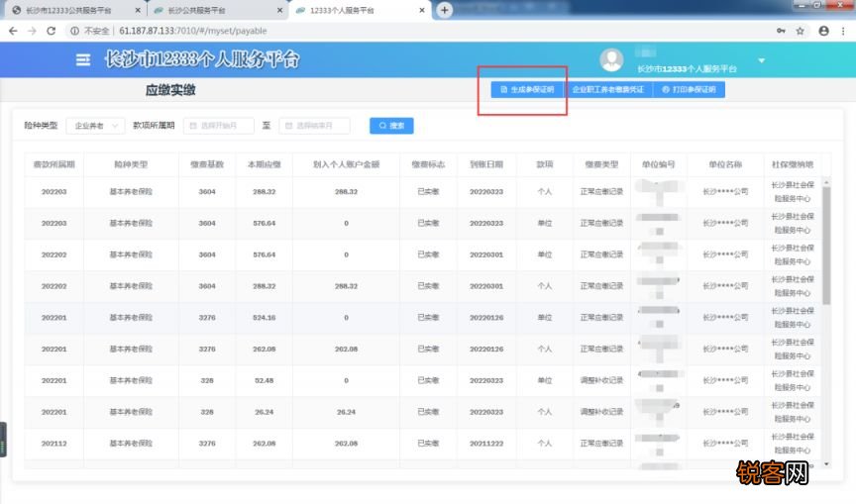Click the 生成参保证明 button
Image resolution: width=856 pixels, height=504 pixels.
click(527, 89)
